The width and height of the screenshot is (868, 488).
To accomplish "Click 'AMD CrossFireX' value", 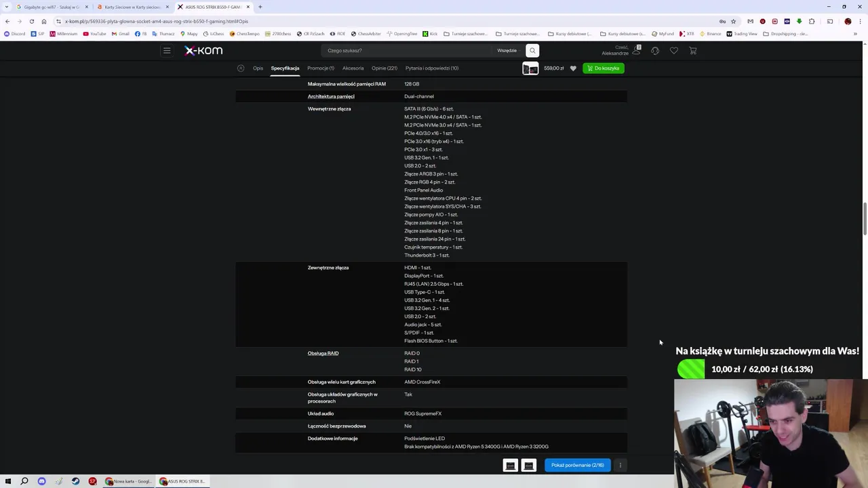I will 422,382.
